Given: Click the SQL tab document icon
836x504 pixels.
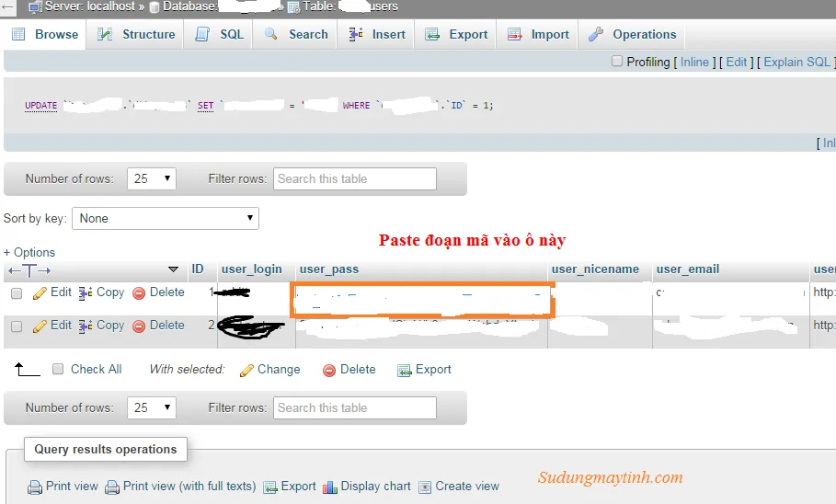Looking at the screenshot, I should tap(202, 34).
